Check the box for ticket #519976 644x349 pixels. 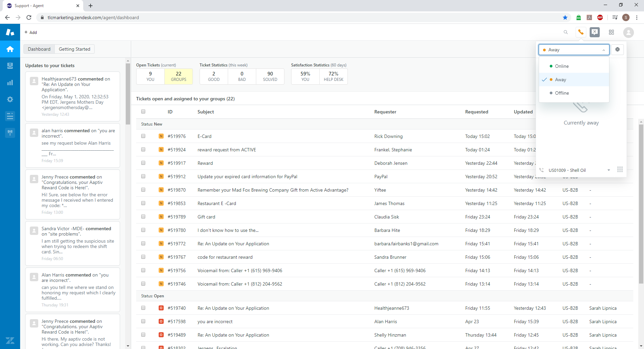143,136
